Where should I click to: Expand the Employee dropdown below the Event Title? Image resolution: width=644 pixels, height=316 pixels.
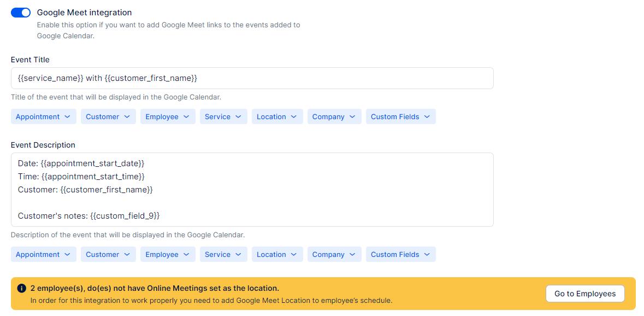pyautogui.click(x=167, y=116)
